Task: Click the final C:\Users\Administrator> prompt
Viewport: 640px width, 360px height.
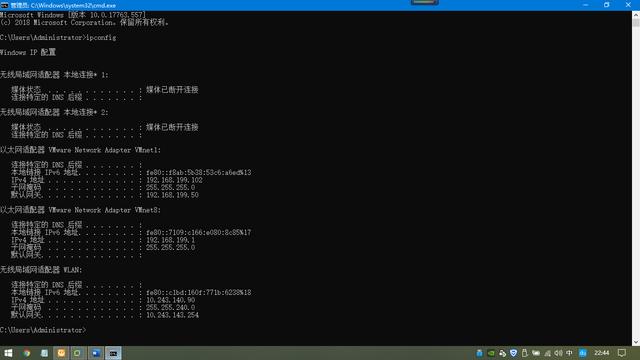Action: coord(43,330)
